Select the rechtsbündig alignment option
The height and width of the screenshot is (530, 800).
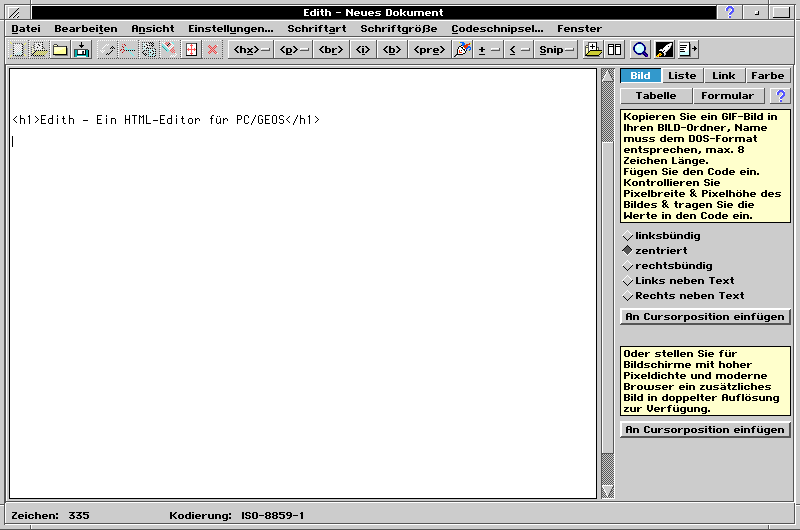(x=628, y=266)
